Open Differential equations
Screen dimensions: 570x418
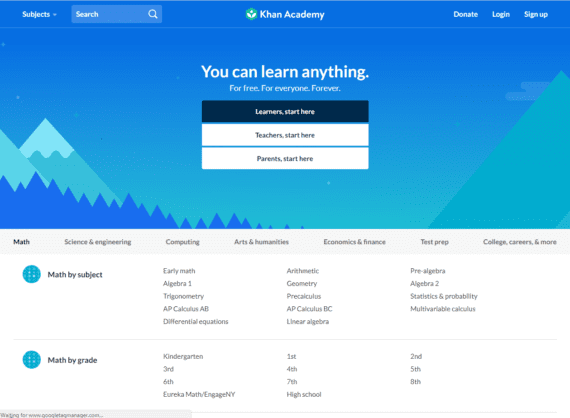click(196, 321)
